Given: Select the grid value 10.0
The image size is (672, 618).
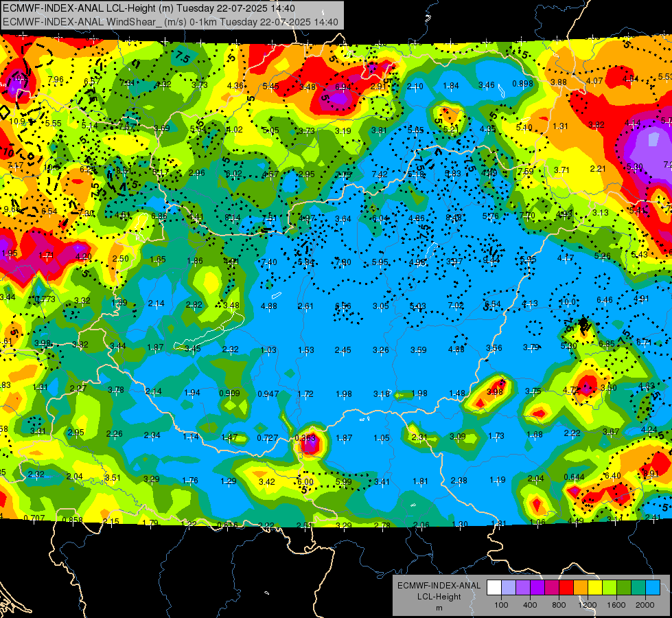Looking at the screenshot, I should pyautogui.click(x=568, y=302).
